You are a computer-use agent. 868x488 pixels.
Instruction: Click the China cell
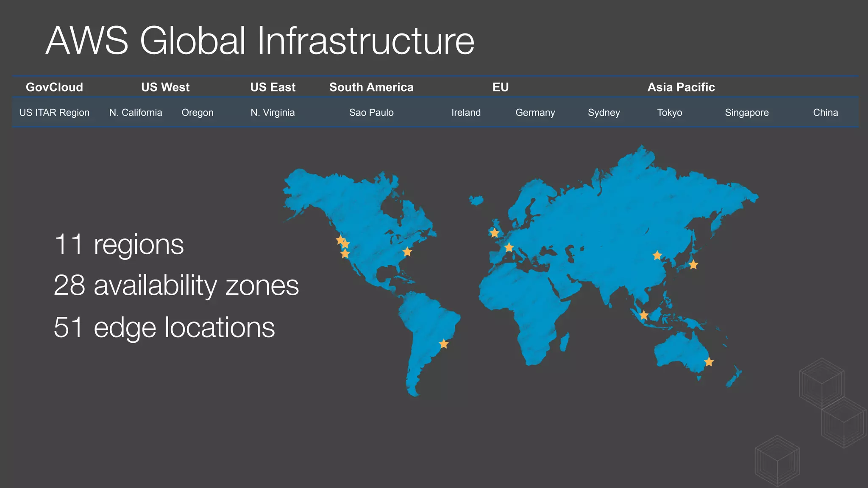click(825, 113)
